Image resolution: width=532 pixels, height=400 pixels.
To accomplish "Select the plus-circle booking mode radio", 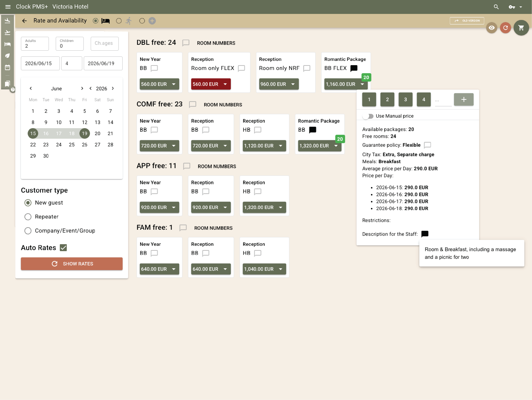I will [142, 21].
